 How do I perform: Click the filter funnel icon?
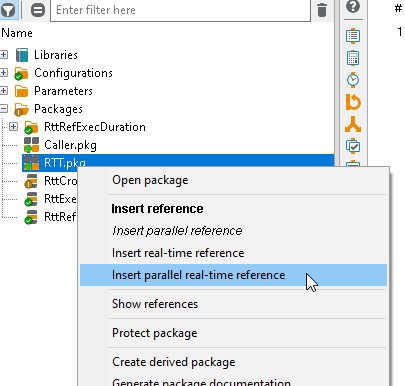click(x=8, y=10)
